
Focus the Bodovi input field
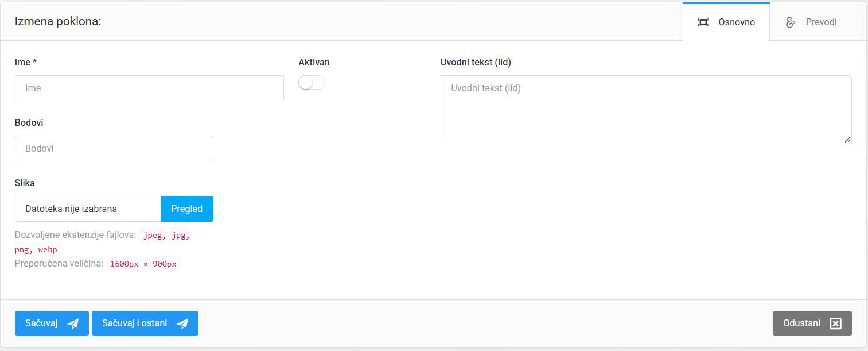[114, 149]
